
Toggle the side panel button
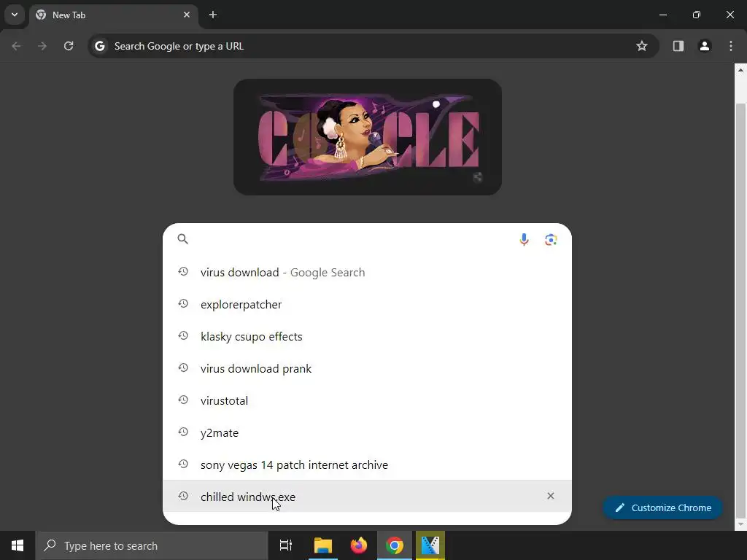(678, 46)
